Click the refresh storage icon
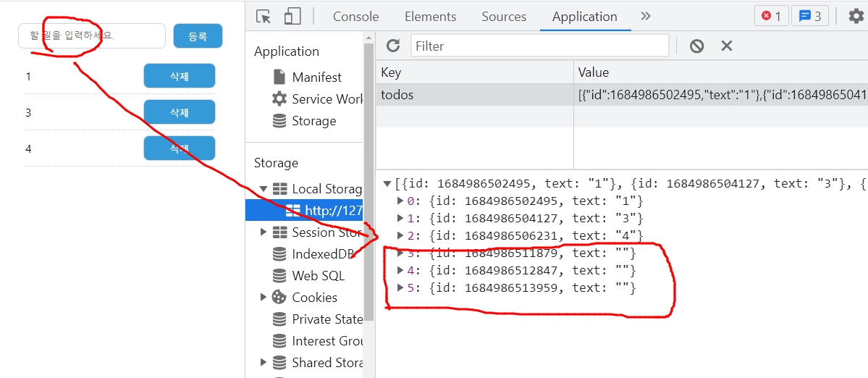The width and height of the screenshot is (868, 378). click(x=393, y=46)
